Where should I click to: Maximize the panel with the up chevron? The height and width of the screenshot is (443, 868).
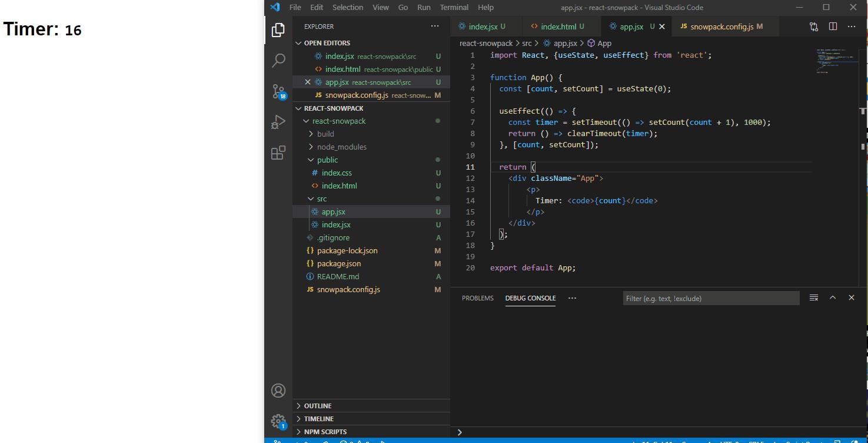tap(833, 298)
